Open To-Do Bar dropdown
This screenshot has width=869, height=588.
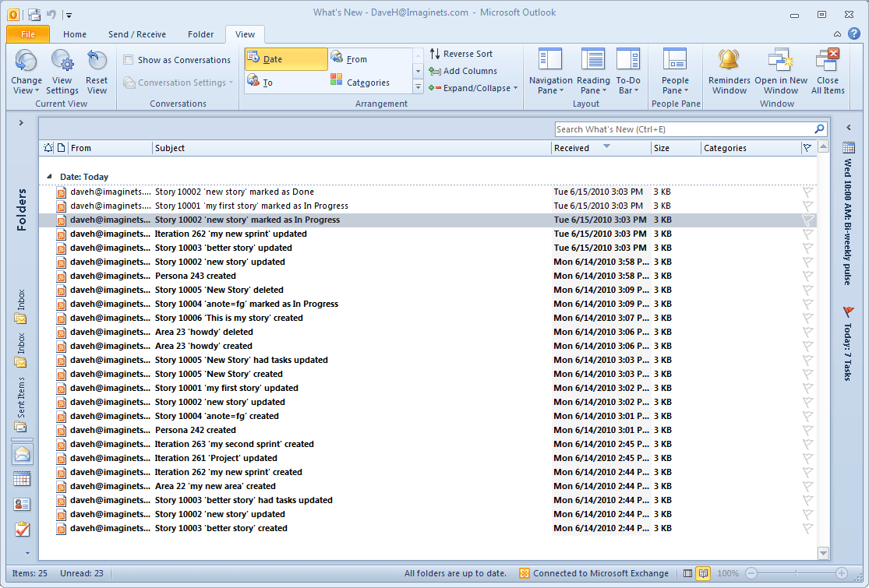click(x=628, y=72)
